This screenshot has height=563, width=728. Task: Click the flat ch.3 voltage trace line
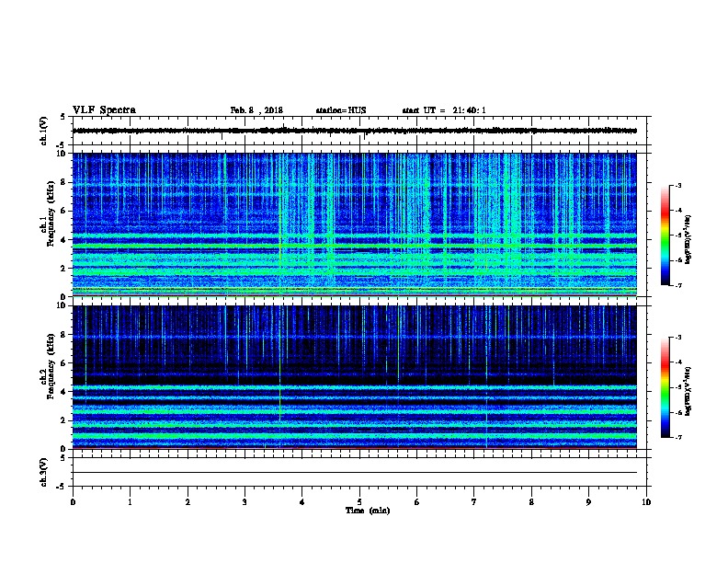click(355, 473)
